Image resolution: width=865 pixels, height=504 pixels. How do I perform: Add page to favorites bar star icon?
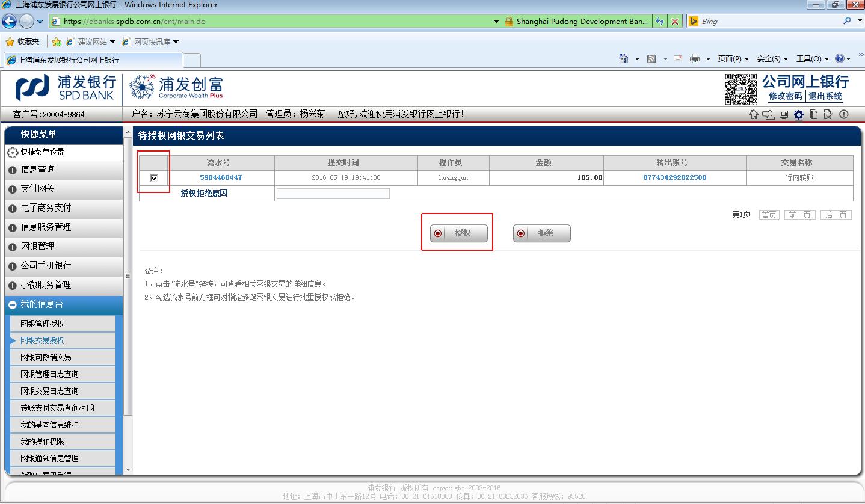point(57,41)
